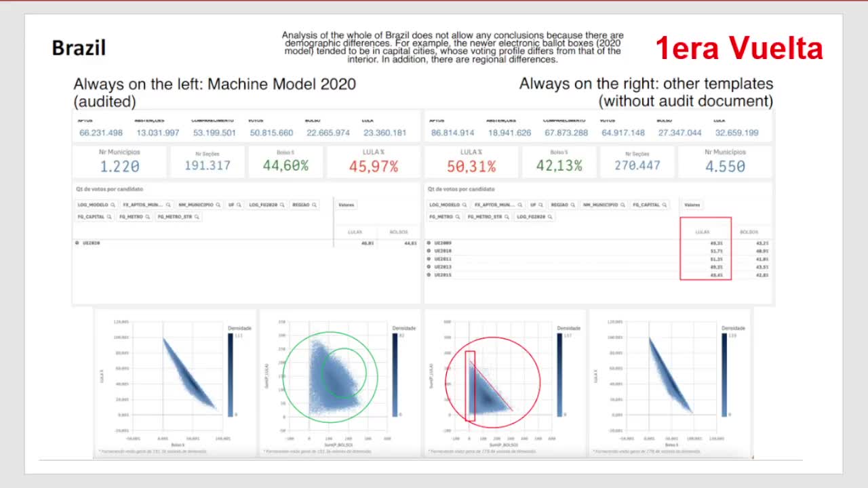Click search icon on left NM_MUNICIPIO chip
Image resolution: width=868 pixels, height=488 pixels.
pyautogui.click(x=218, y=205)
